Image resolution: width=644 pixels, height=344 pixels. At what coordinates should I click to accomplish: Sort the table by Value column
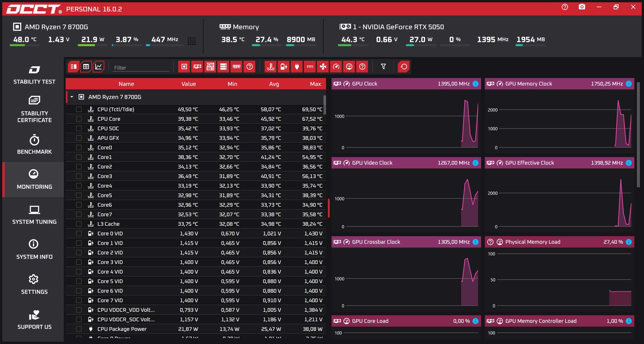pos(189,84)
